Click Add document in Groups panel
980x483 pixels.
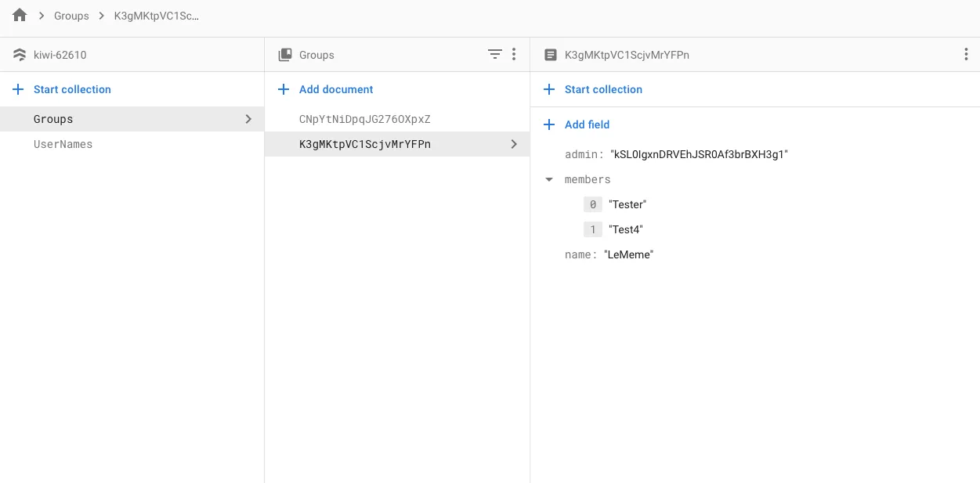336,89
